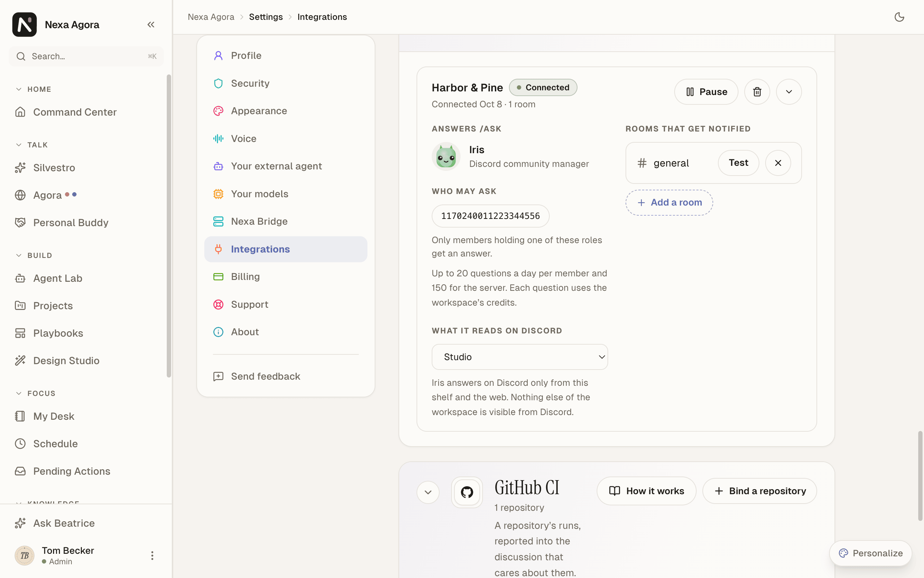Click the GitHub logo icon

coord(467,492)
